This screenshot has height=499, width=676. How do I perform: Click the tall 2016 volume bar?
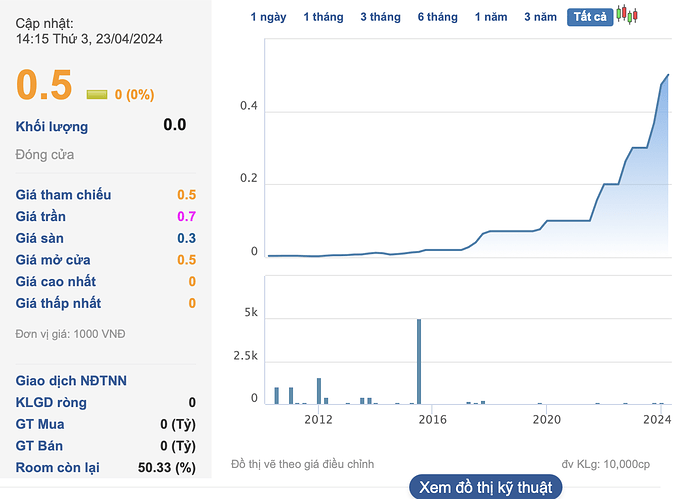[x=419, y=361]
